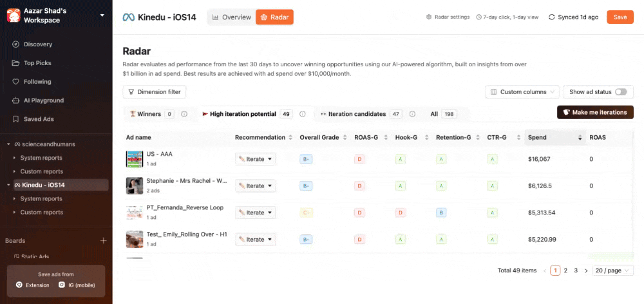Click the Make me iterations button
The height and width of the screenshot is (304, 644).
595,113
